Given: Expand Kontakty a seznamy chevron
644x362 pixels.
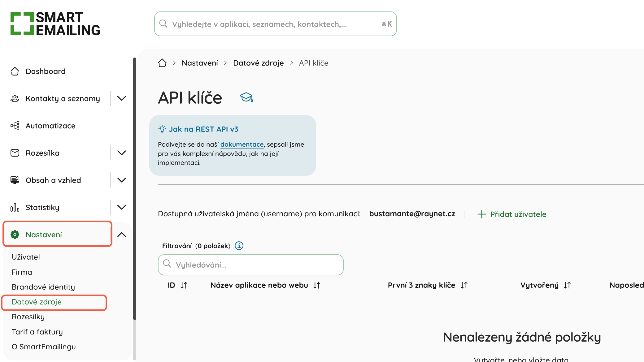Looking at the screenshot, I should point(122,99).
